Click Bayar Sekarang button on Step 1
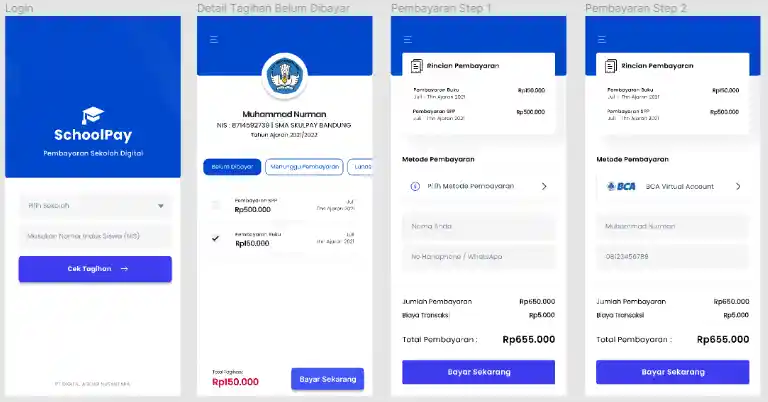This screenshot has width=768, height=402. click(479, 372)
